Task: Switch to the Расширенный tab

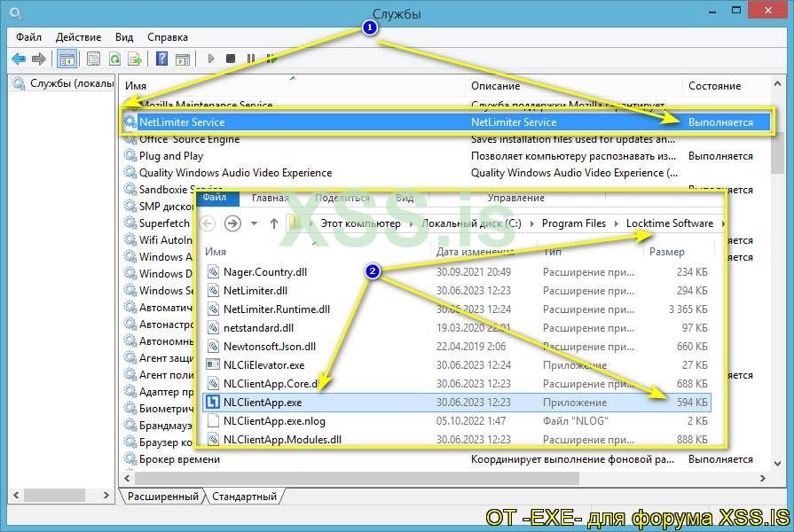Action: [163, 497]
